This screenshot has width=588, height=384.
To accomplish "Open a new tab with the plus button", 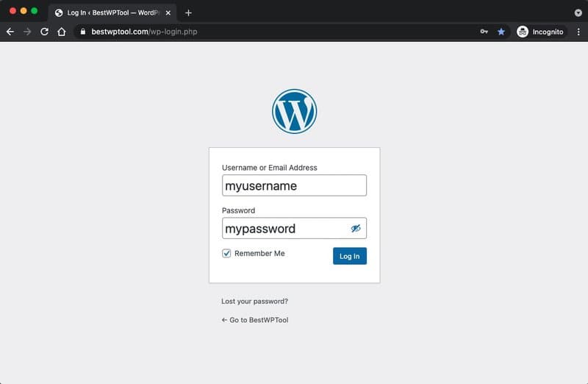I will [x=188, y=13].
